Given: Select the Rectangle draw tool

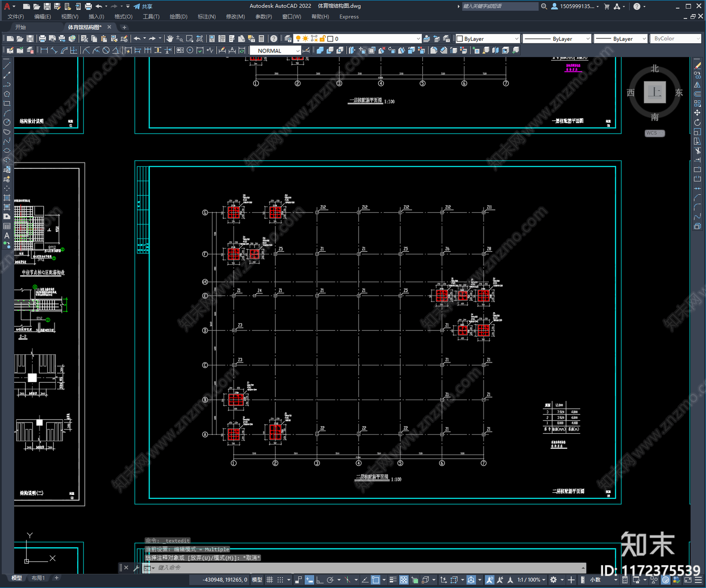Looking at the screenshot, I should (7, 103).
